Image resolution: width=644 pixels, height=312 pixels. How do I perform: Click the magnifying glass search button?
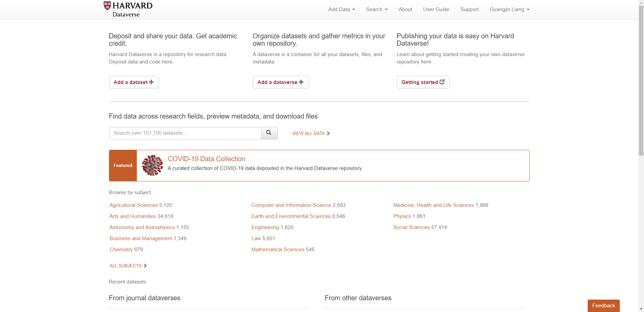coord(269,133)
